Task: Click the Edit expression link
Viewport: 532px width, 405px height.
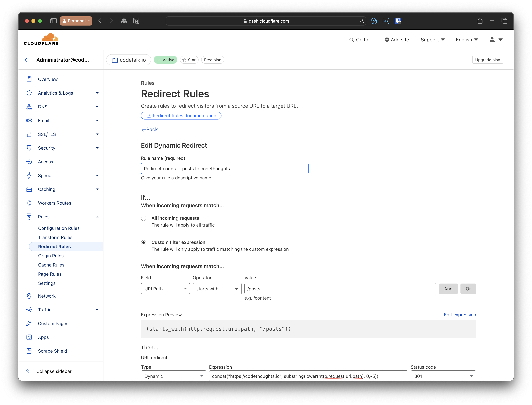Action: [460, 315]
